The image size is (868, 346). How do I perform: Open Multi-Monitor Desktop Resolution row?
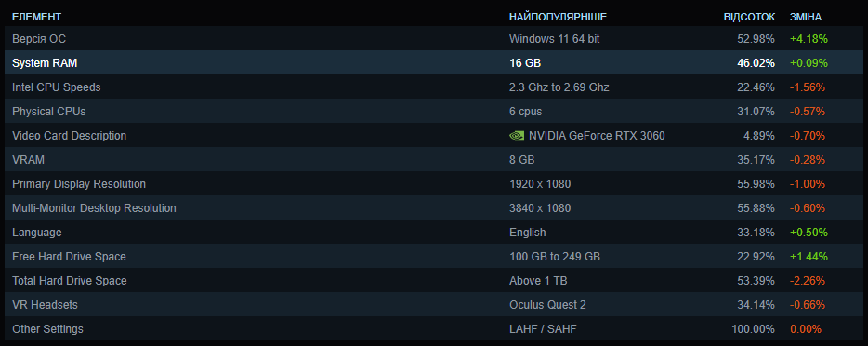point(434,208)
